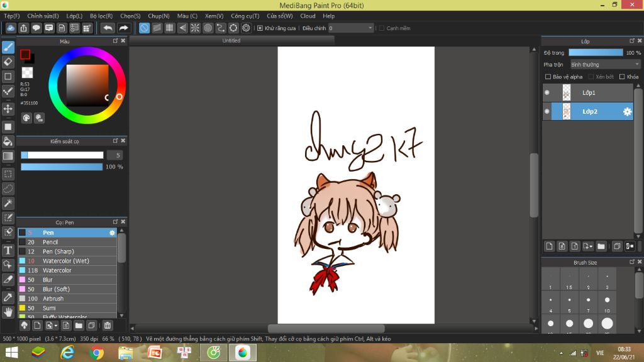Image resolution: width=644 pixels, height=362 pixels.
Task: Select the Watercolor (Wet) brush
Action: 67,261
